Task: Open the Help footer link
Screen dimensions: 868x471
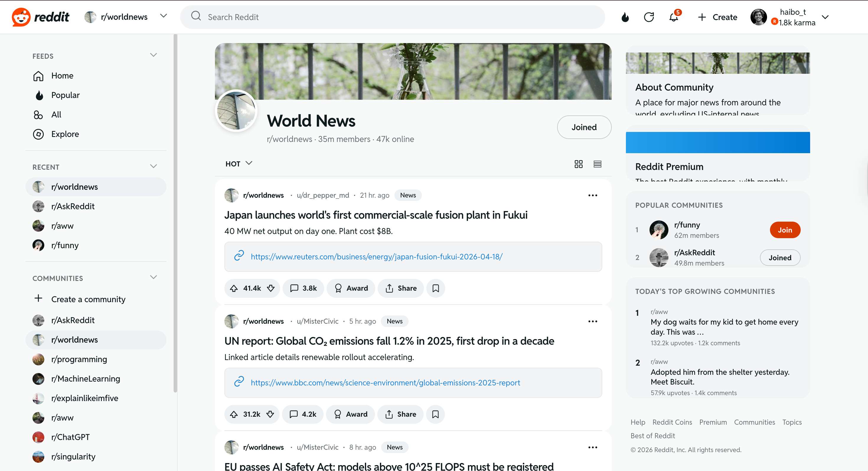Action: pyautogui.click(x=637, y=422)
